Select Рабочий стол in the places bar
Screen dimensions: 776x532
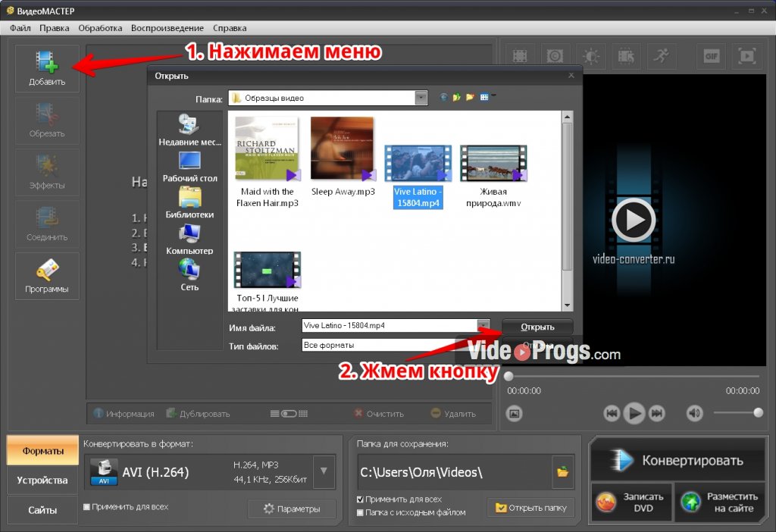coord(189,167)
